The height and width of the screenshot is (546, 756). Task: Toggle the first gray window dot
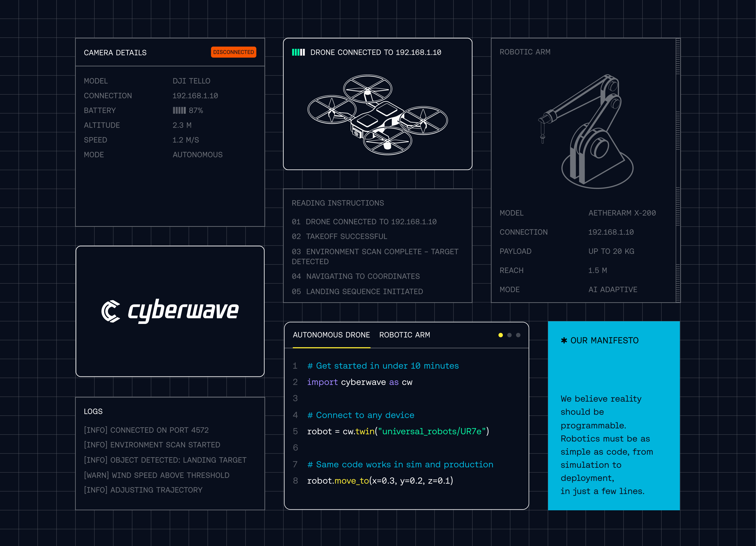pos(509,335)
